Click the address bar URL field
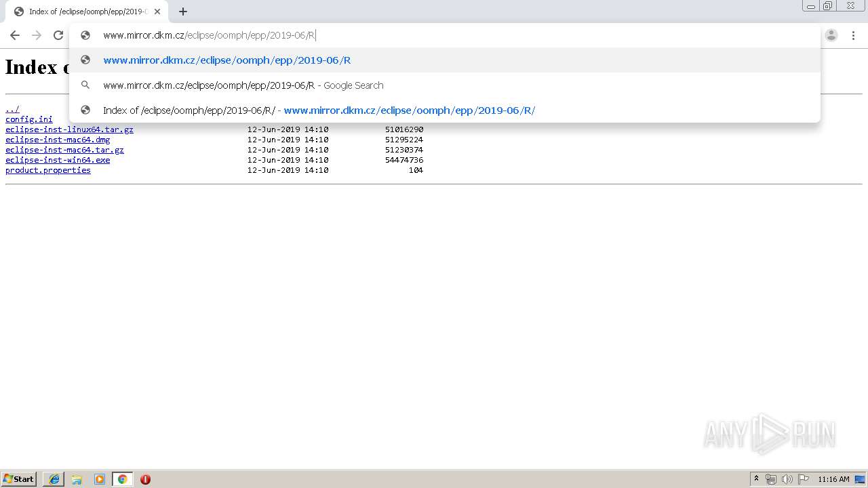The image size is (868, 488). pyautogui.click(x=445, y=35)
